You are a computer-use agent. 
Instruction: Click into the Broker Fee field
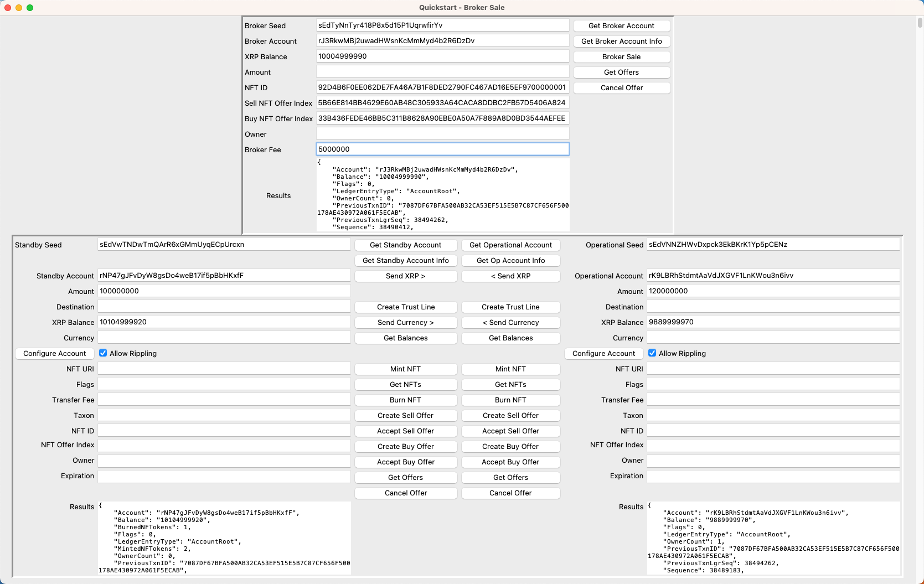point(442,149)
